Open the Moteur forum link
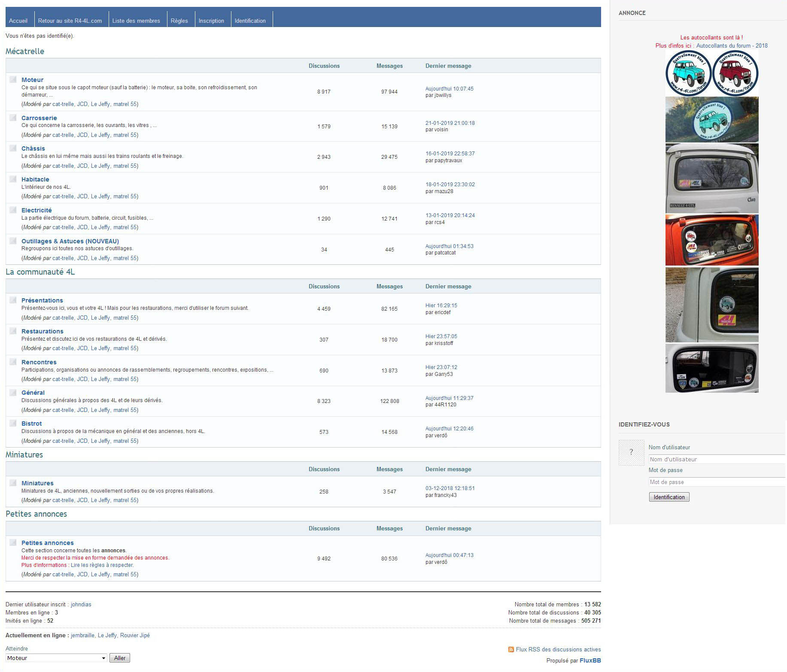This screenshot has height=672, width=787. [x=32, y=80]
